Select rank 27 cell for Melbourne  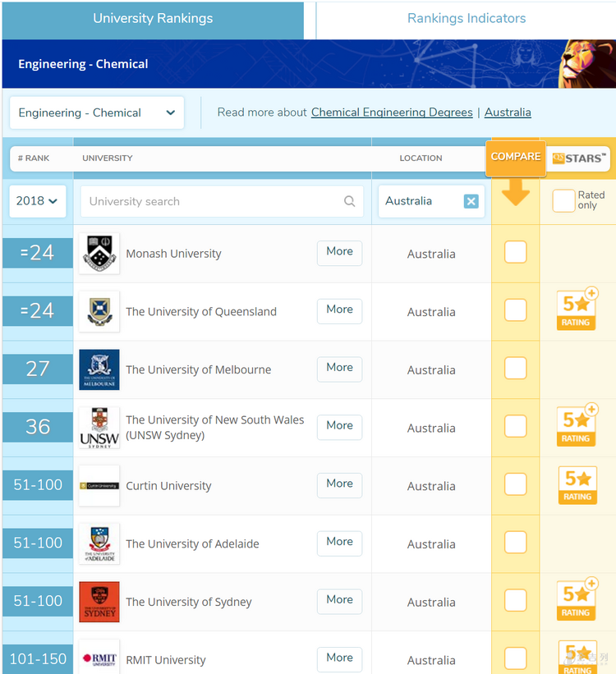coord(38,369)
